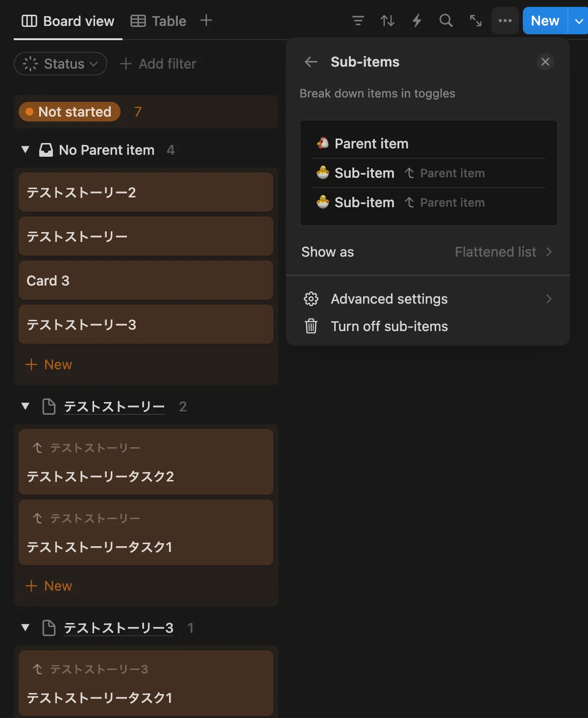Click the page icon of テストストーリー group
Viewport: 588px width, 718px height.
[x=49, y=407]
